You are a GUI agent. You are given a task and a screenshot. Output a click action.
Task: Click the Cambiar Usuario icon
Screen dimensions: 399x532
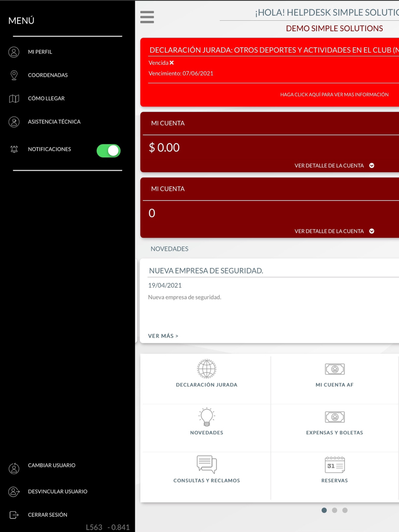pos(14,468)
